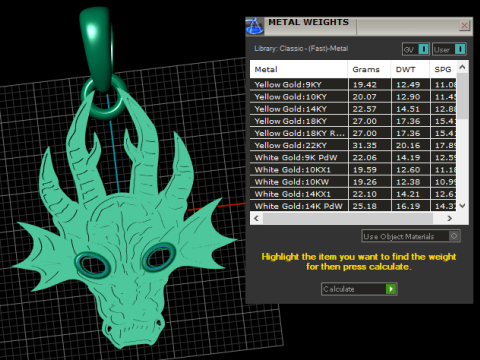Click the table's scroll down arrow
The width and height of the screenshot is (480, 360).
point(462,206)
